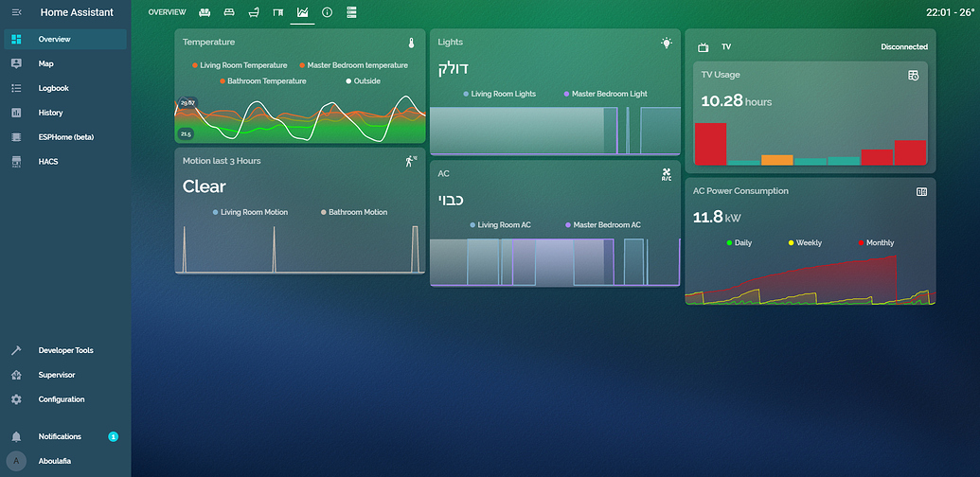Switch to the bedroom bed tab

point(229,13)
